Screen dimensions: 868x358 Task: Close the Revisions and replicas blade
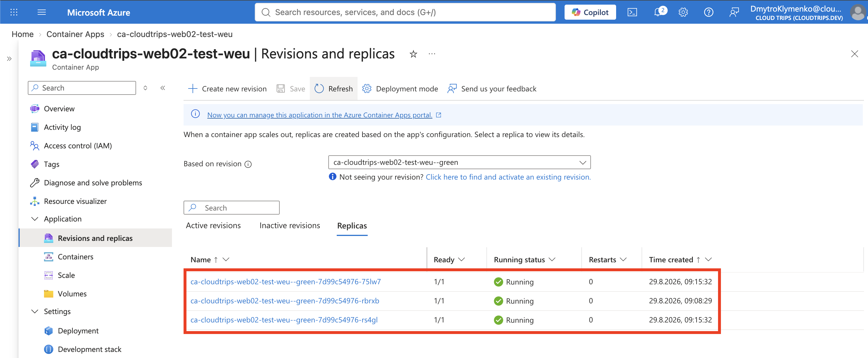tap(854, 54)
